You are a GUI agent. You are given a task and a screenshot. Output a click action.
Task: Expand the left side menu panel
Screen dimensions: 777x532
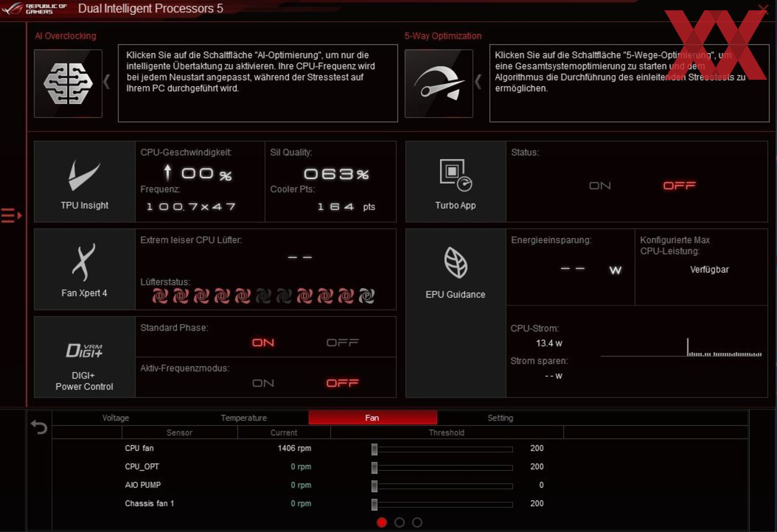(11, 216)
